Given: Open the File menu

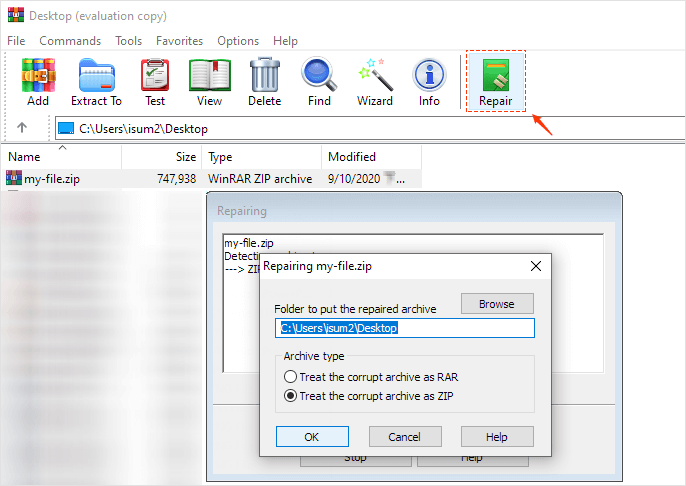Looking at the screenshot, I should pyautogui.click(x=16, y=41).
